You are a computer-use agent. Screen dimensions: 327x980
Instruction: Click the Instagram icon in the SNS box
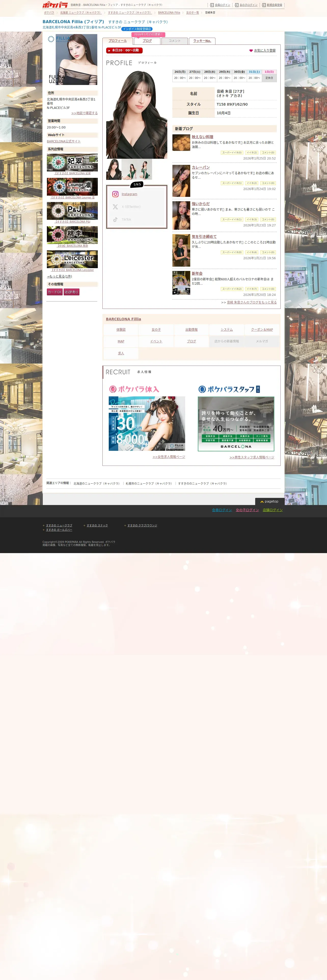pyautogui.click(x=115, y=194)
